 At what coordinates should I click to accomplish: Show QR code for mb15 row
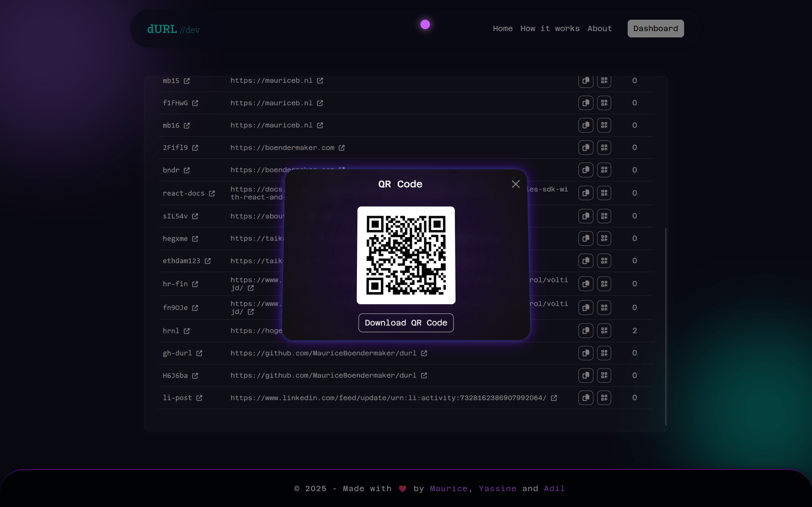tap(604, 81)
